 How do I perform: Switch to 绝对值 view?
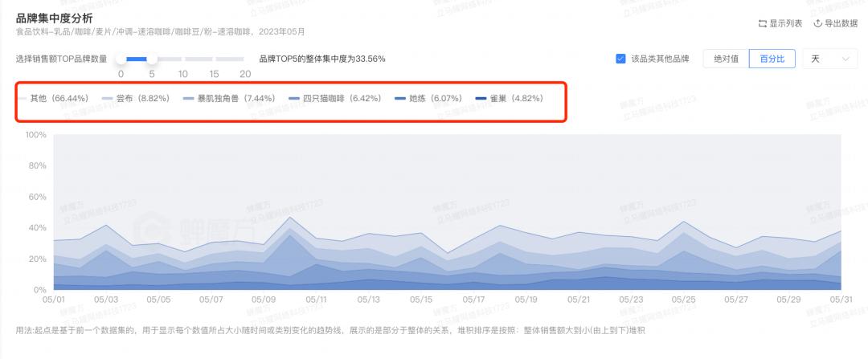tap(726, 59)
